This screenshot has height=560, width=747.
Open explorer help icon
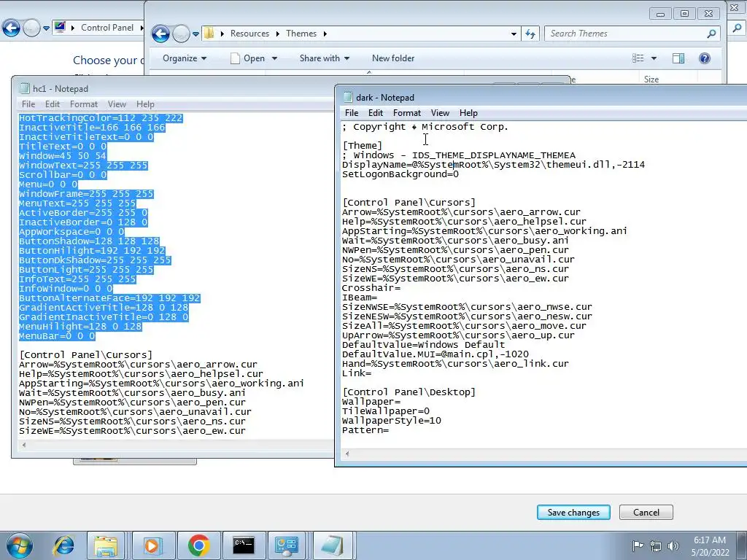coord(704,58)
